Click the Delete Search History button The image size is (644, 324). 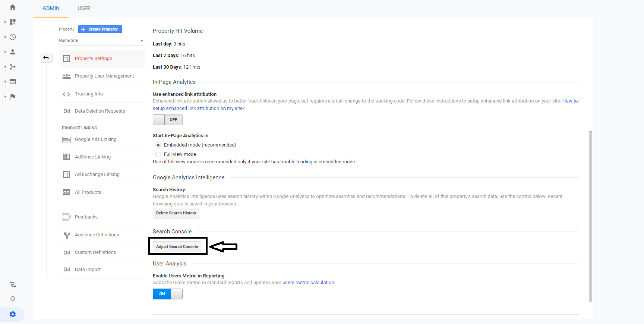tap(176, 213)
